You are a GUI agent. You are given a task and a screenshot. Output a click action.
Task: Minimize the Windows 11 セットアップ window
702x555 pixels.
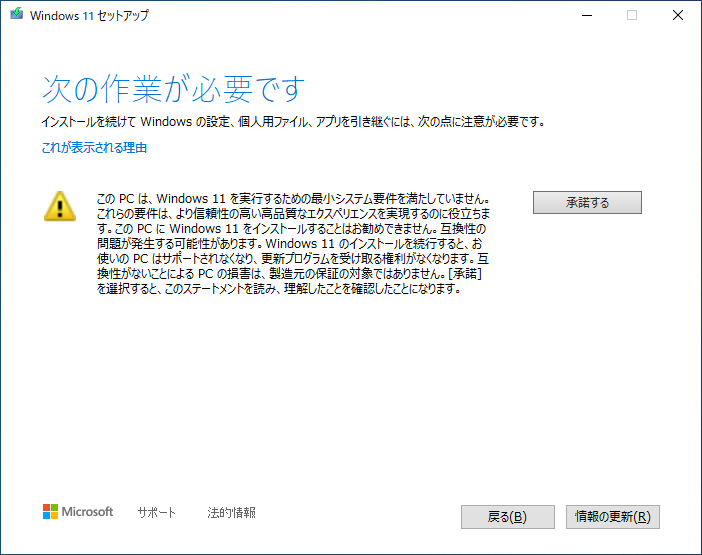587,15
